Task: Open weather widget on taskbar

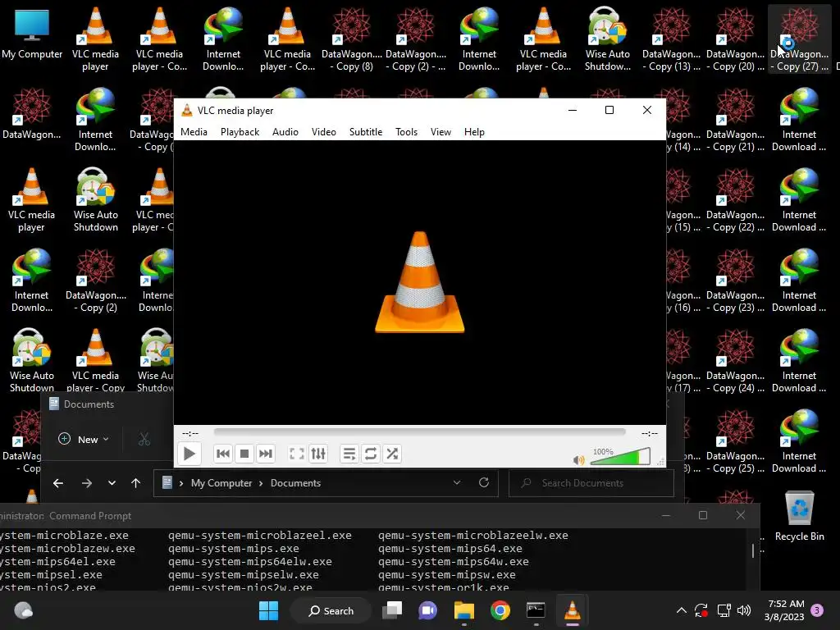Action: click(x=23, y=610)
